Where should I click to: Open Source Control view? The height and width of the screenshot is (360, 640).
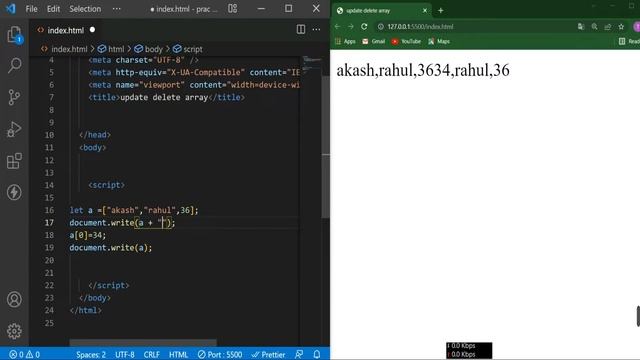[14, 97]
